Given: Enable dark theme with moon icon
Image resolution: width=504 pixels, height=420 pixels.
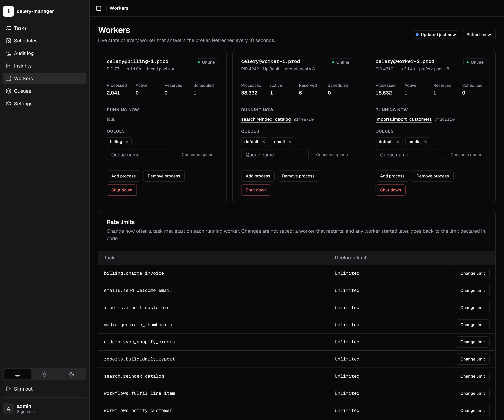Looking at the screenshot, I should click(72, 374).
